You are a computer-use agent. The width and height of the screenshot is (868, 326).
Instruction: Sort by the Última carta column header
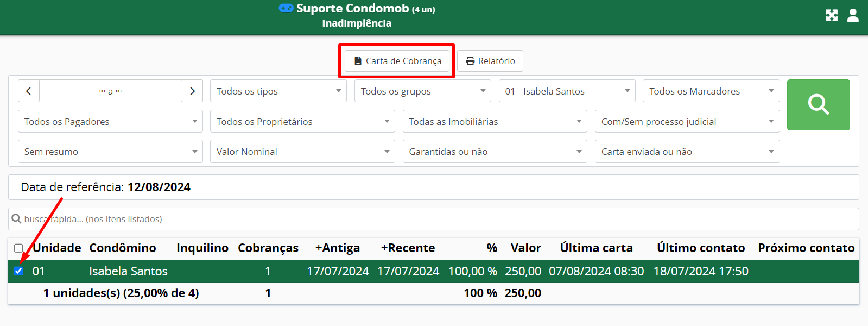pyautogui.click(x=596, y=248)
